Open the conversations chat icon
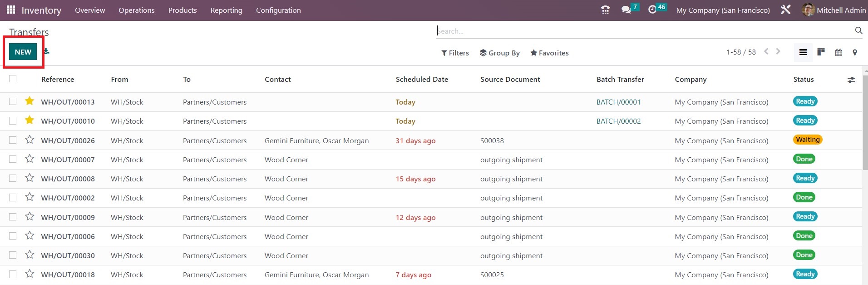This screenshot has width=868, height=285. [626, 10]
